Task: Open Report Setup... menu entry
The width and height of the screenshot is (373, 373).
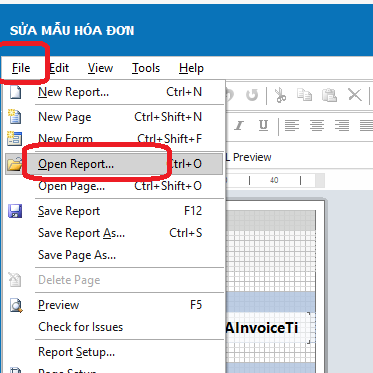Action: [x=113, y=352]
